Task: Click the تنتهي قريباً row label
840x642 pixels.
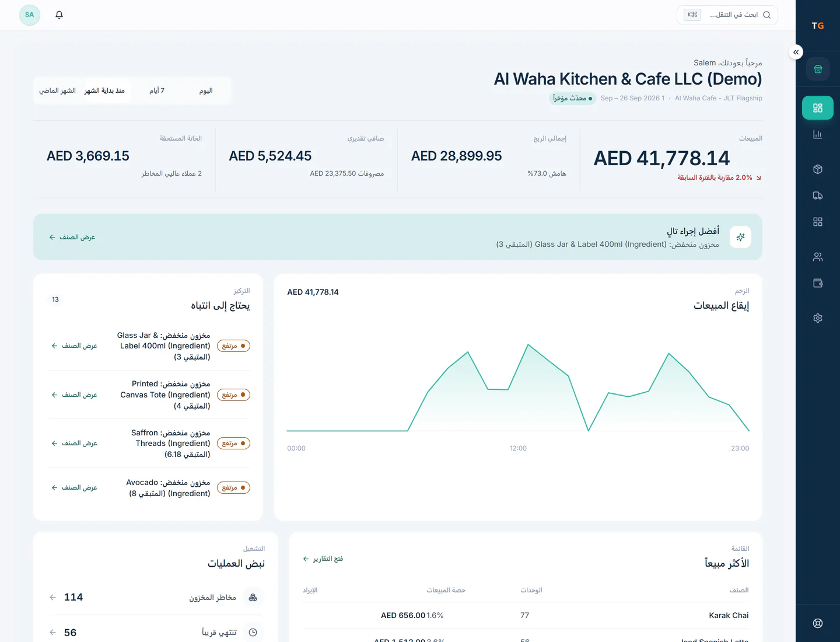Action: (219, 633)
